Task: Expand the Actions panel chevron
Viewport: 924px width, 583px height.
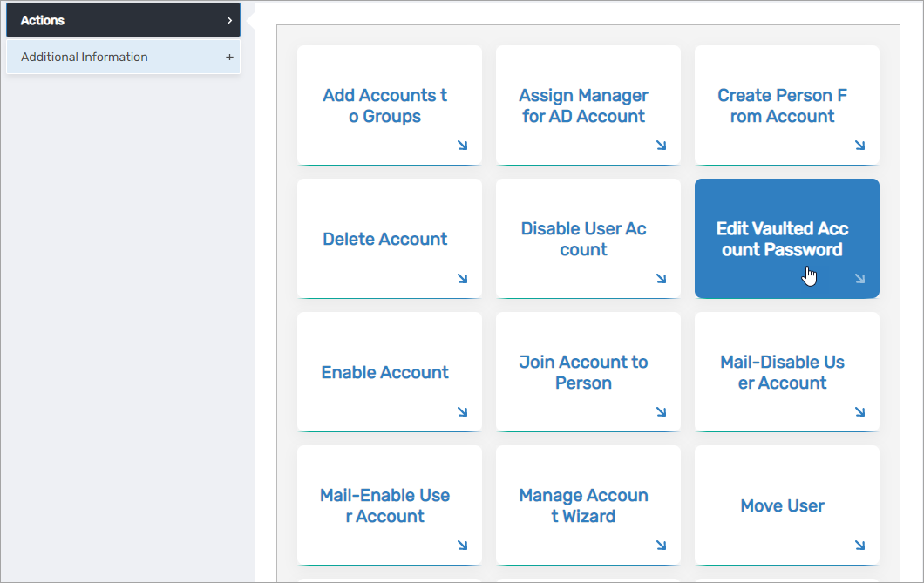Action: click(229, 19)
